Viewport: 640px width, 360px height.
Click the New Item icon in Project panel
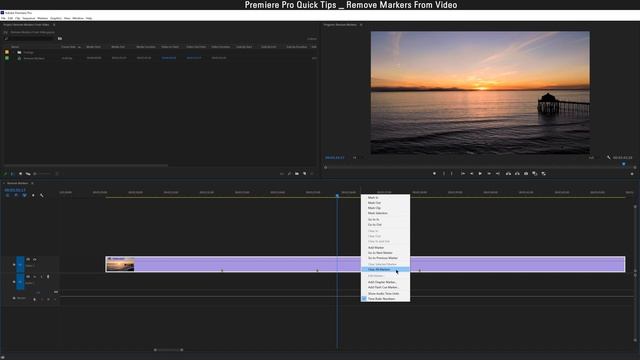304,174
